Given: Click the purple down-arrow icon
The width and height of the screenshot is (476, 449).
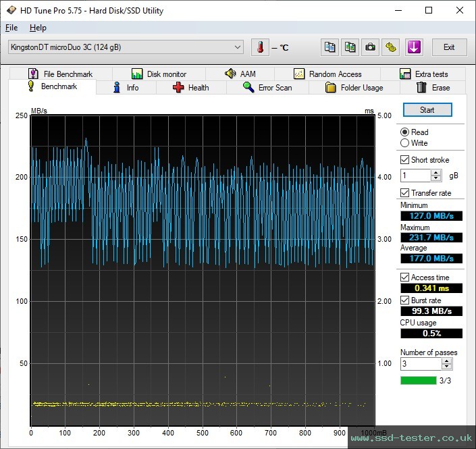Looking at the screenshot, I should click(x=414, y=47).
